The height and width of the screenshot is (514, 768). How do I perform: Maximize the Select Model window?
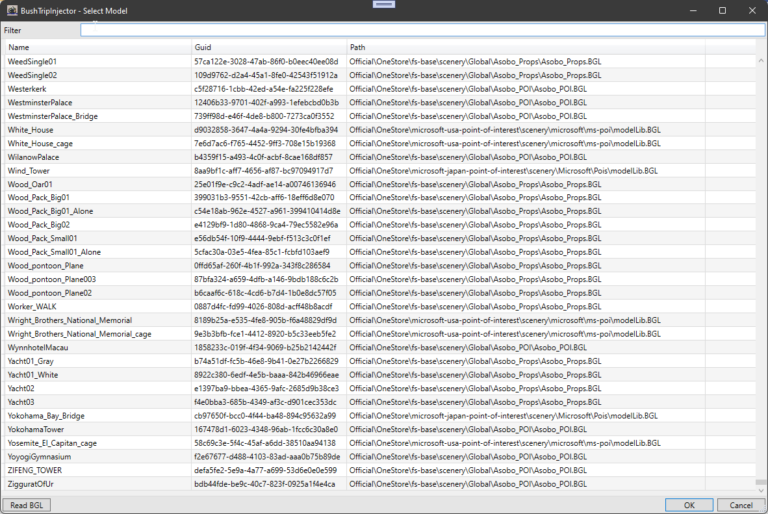(x=721, y=9)
